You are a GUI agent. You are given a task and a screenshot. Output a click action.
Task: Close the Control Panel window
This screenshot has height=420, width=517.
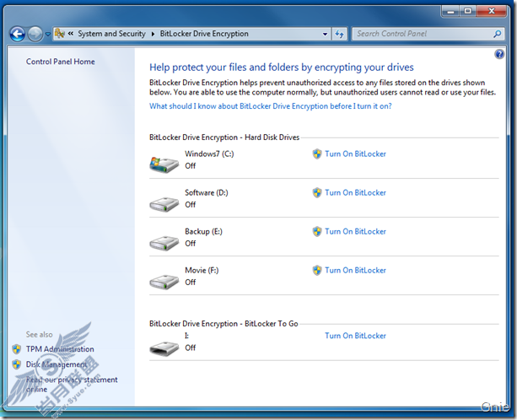click(x=492, y=12)
